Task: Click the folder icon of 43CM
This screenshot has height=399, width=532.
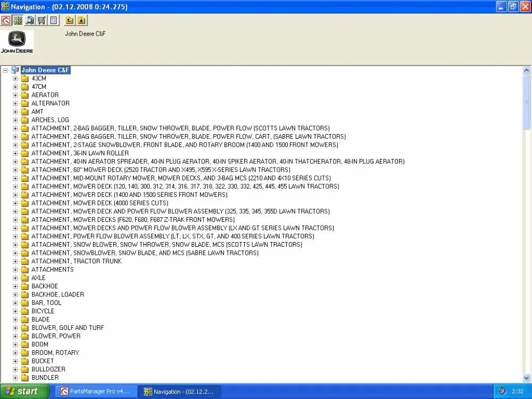Action: 25,78
